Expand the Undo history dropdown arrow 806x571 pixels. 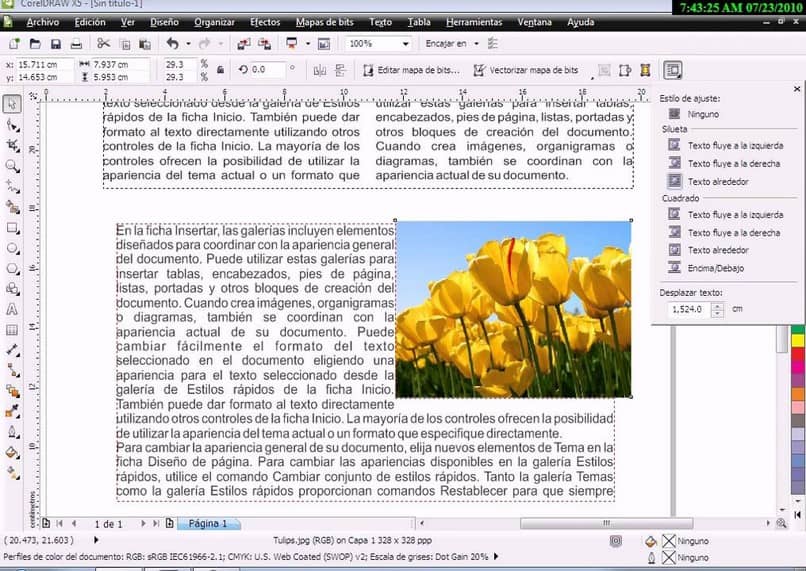(x=187, y=44)
